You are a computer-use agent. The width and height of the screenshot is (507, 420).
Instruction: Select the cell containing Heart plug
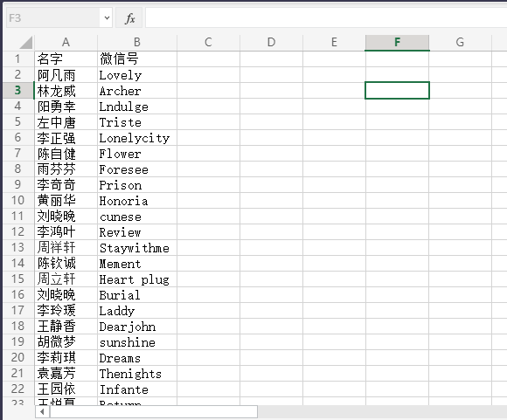click(137, 279)
